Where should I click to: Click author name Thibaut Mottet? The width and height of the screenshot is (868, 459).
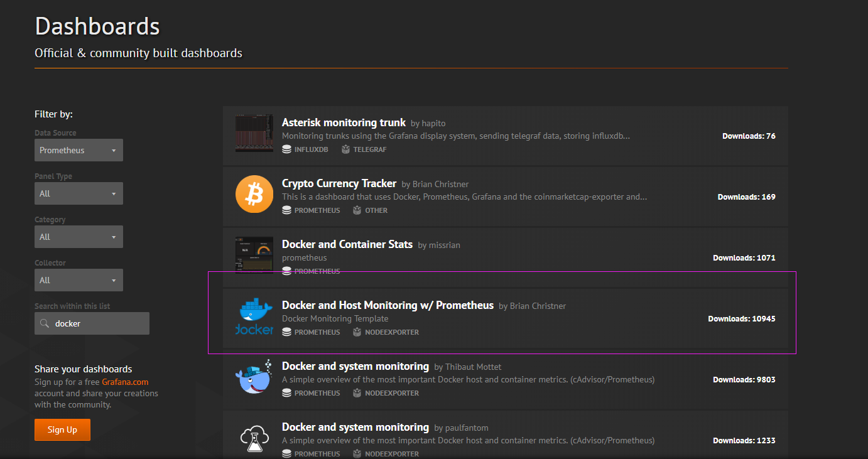(x=474, y=367)
